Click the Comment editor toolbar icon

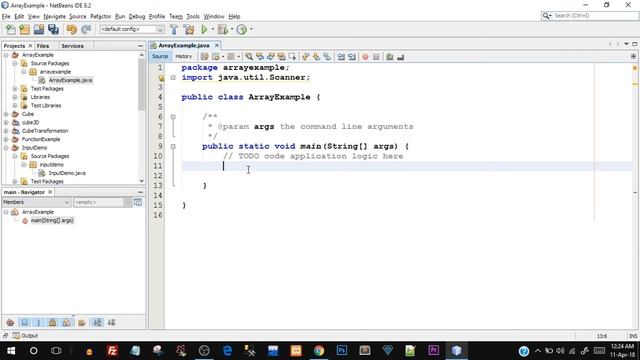[x=390, y=57]
